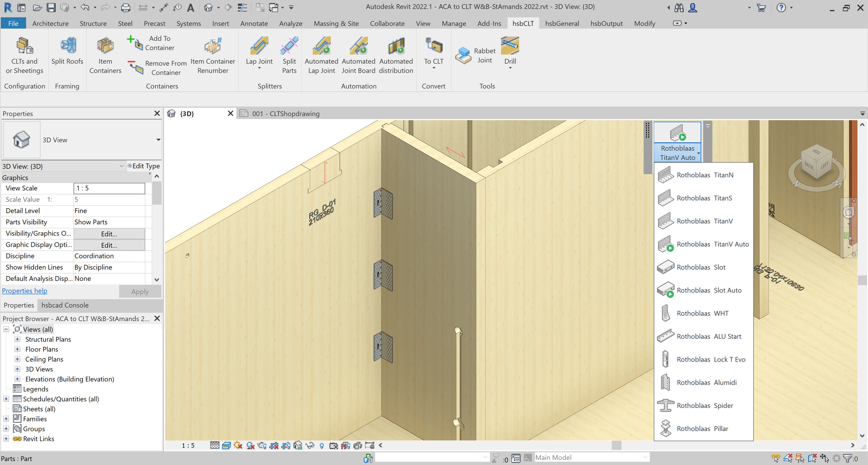
Task: Click Edit for Visibility/Graphics Overrides
Action: click(109, 233)
